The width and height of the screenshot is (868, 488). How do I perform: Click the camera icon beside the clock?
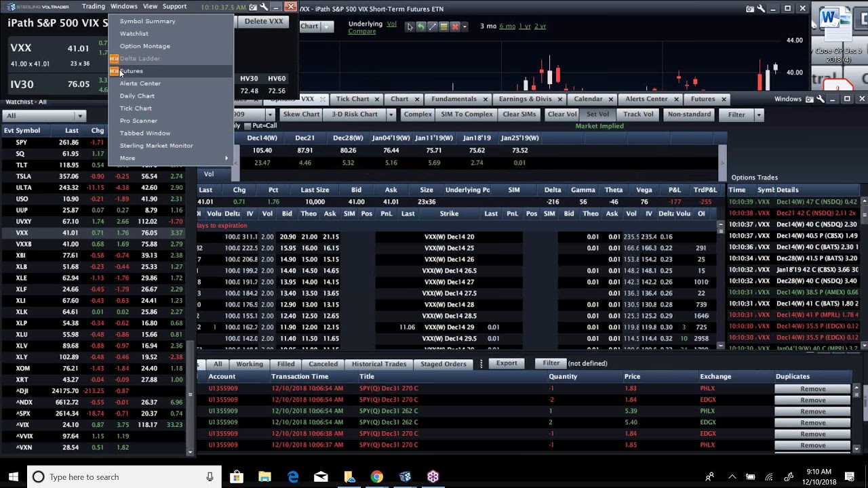253,7
